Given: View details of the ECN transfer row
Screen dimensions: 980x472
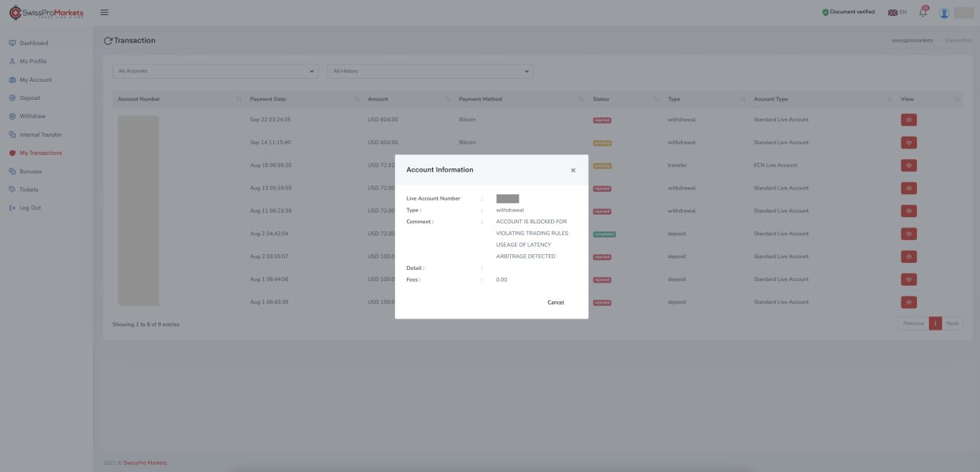Looking at the screenshot, I should (x=908, y=165).
